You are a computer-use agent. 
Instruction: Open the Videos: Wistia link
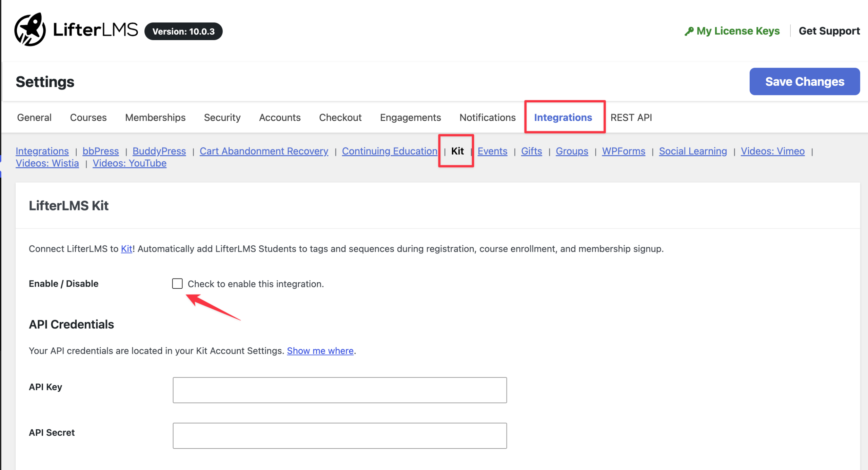coord(47,163)
